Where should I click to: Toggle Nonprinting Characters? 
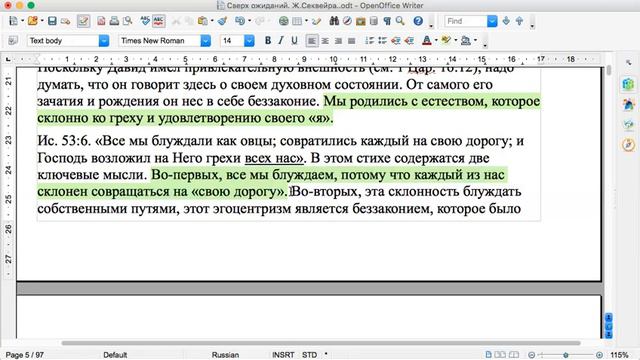387,21
